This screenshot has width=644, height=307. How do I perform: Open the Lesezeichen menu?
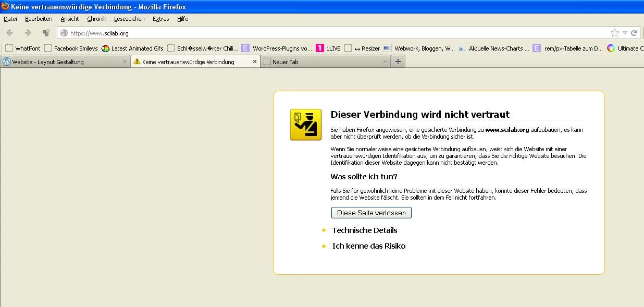point(129,19)
